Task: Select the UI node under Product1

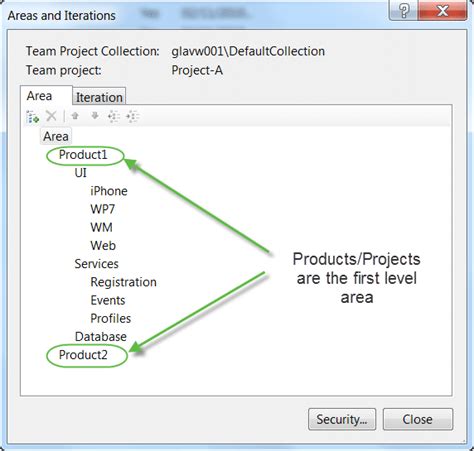Action: pyautogui.click(x=81, y=173)
